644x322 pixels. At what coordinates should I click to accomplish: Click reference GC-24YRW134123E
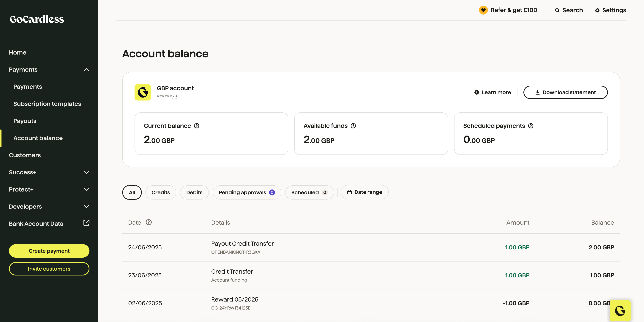tap(231, 308)
